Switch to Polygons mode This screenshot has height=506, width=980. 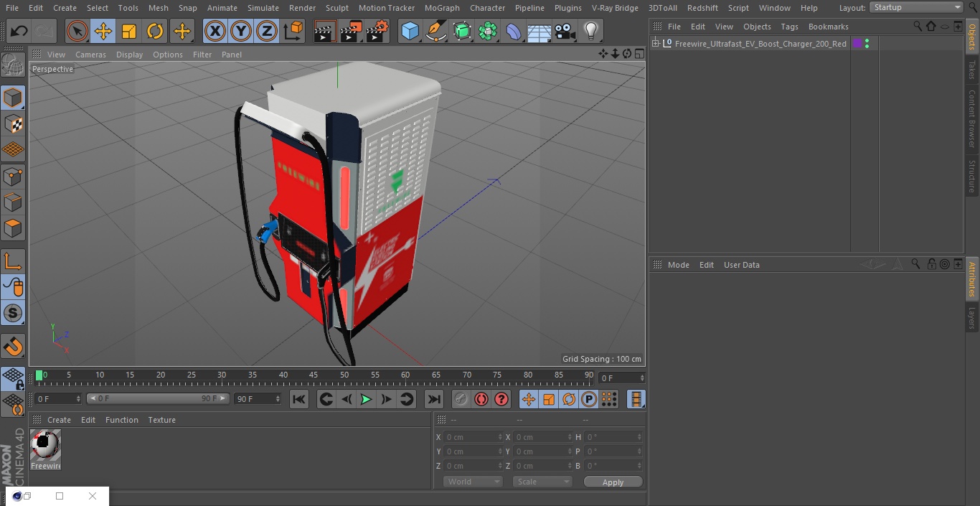point(13,228)
